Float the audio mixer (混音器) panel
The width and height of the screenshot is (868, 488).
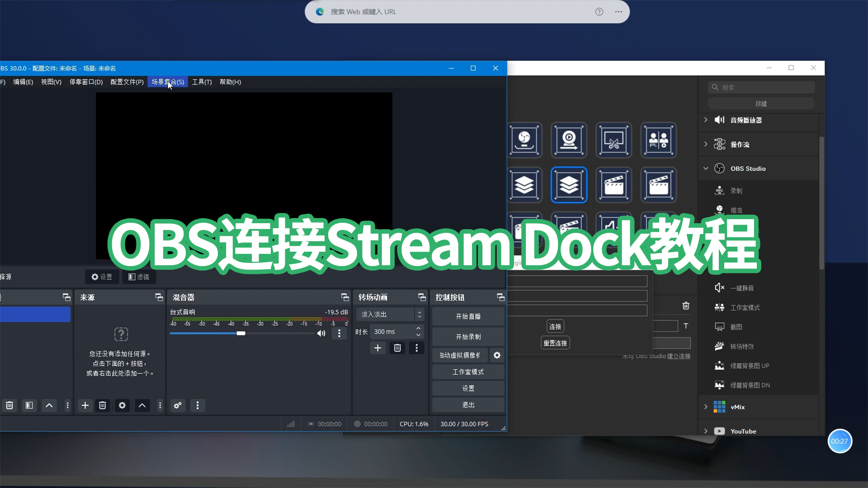click(x=345, y=297)
